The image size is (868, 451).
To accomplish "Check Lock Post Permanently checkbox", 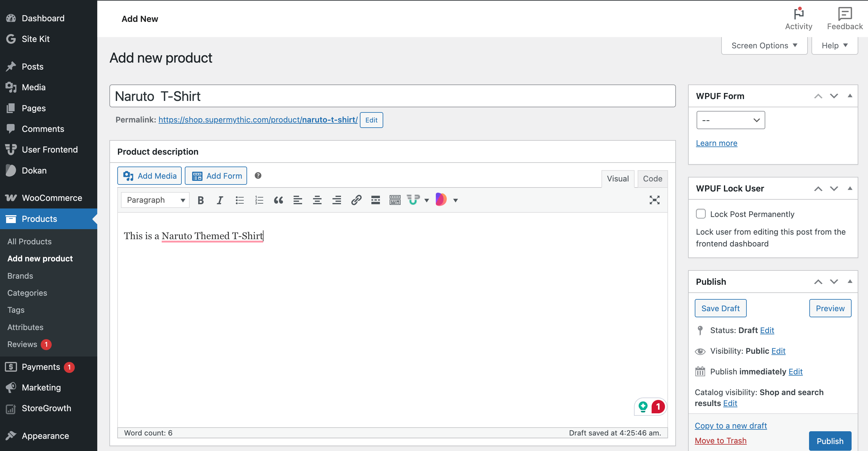I will [701, 214].
